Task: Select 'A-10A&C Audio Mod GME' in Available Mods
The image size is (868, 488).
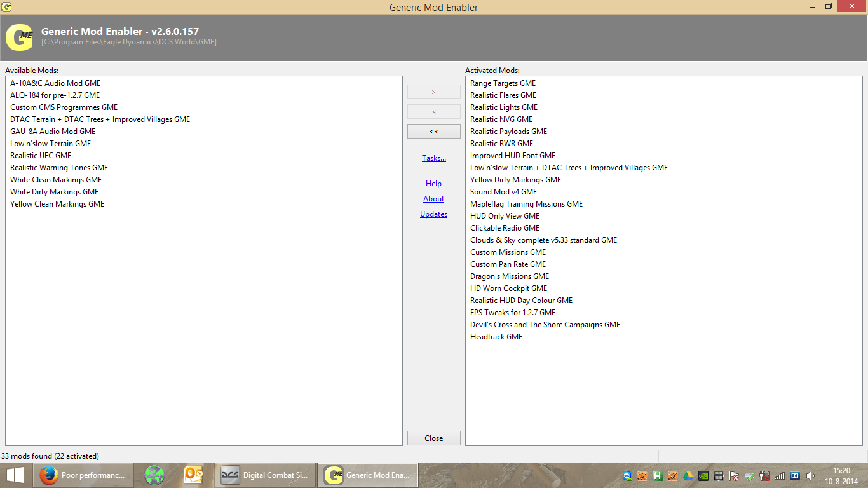Action: 55,83
